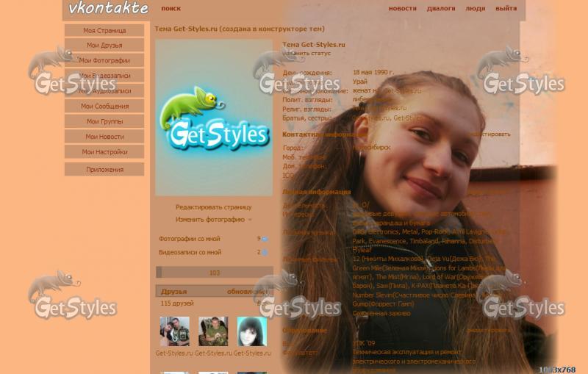
Task: Open Мои Сообщения sidebar item
Action: (104, 106)
